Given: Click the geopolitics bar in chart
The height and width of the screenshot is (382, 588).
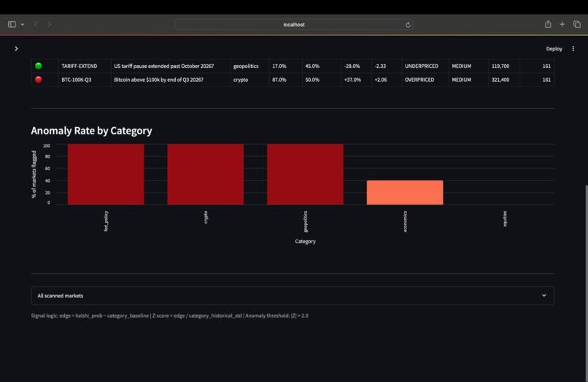Looking at the screenshot, I should 305,175.
